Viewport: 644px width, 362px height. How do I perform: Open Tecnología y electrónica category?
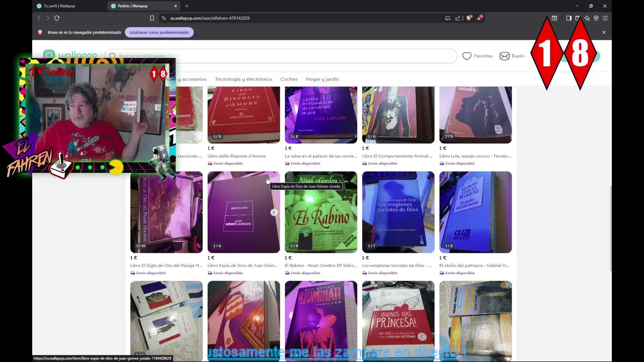tap(243, 79)
